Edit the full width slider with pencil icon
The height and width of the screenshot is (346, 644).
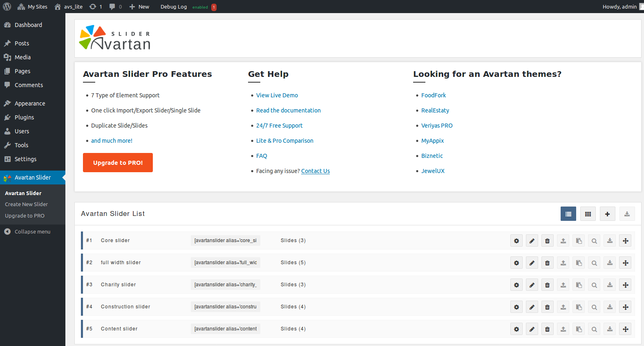coord(532,263)
